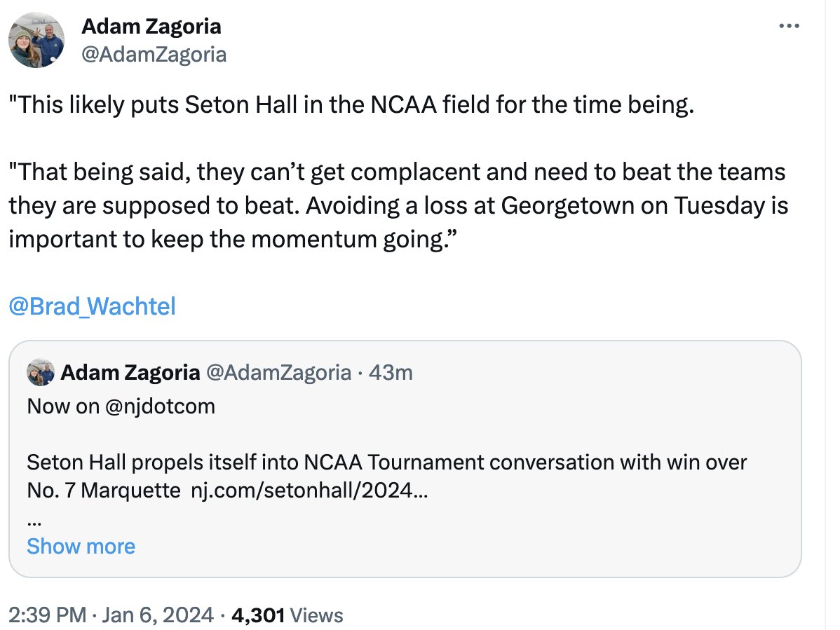Click the 2:39 PM tweet timestamp
840x630 pixels.
pos(48,615)
